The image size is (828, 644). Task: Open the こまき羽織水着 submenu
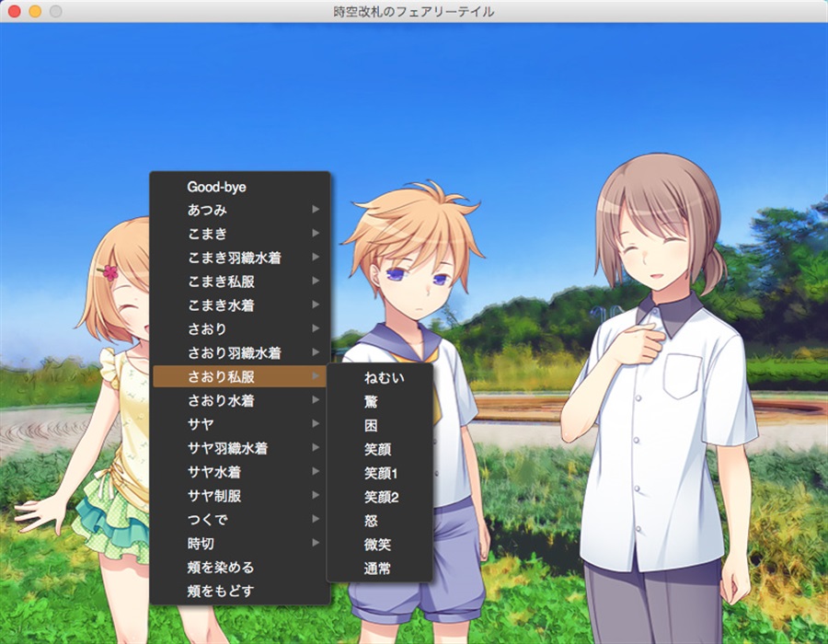point(240,258)
